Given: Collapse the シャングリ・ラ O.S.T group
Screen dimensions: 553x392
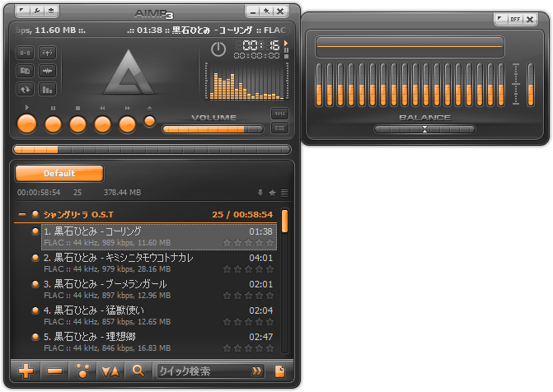Looking at the screenshot, I should point(22,214).
